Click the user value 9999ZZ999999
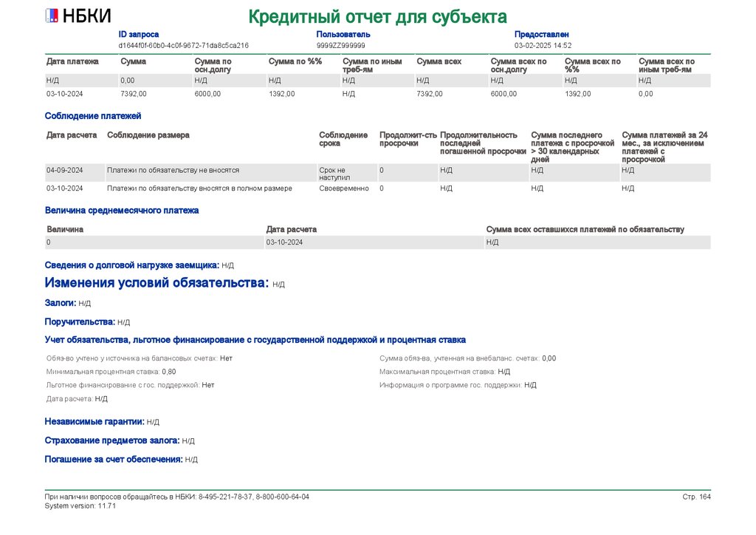756x535 pixels. (x=340, y=46)
